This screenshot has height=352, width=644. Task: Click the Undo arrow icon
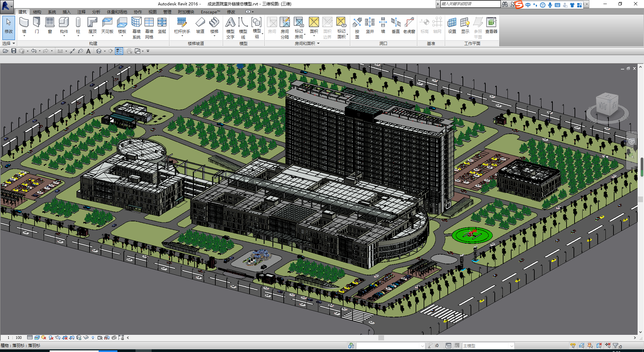tap(34, 51)
